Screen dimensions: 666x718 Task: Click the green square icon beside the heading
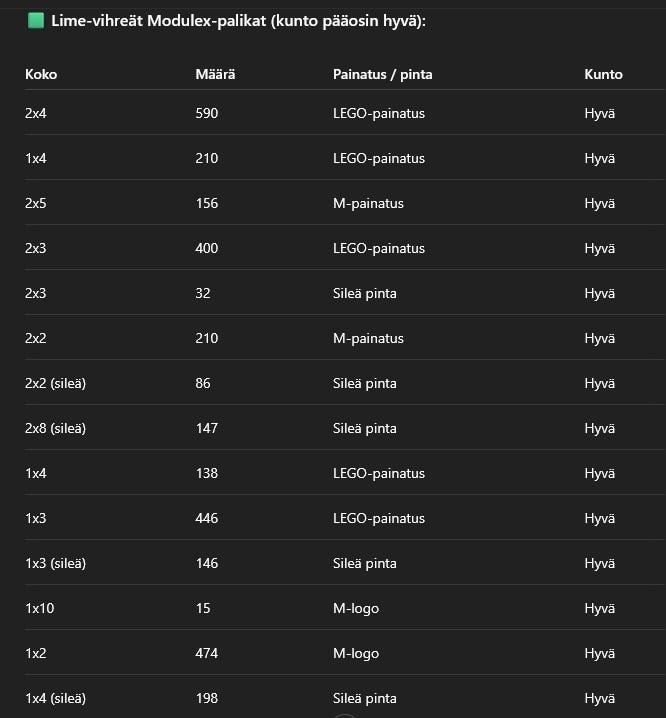tap(36, 21)
